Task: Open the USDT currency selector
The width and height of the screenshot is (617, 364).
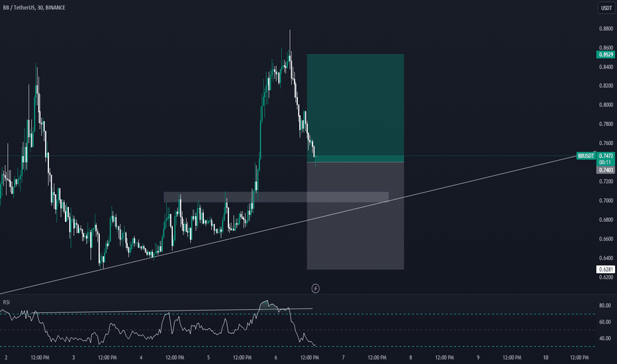Action: (x=606, y=8)
